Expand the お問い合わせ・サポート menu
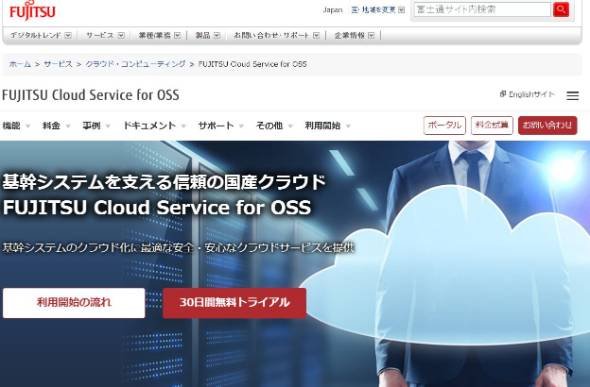 pos(277,35)
